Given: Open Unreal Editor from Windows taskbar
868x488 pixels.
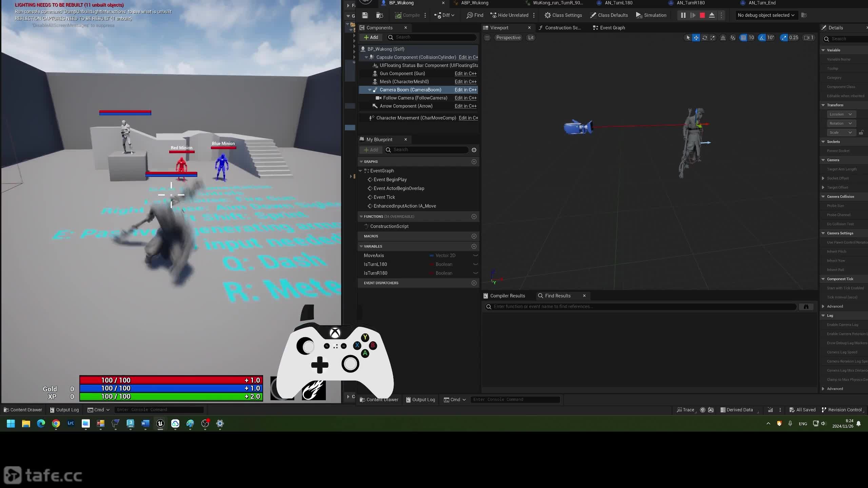Looking at the screenshot, I should click(160, 423).
